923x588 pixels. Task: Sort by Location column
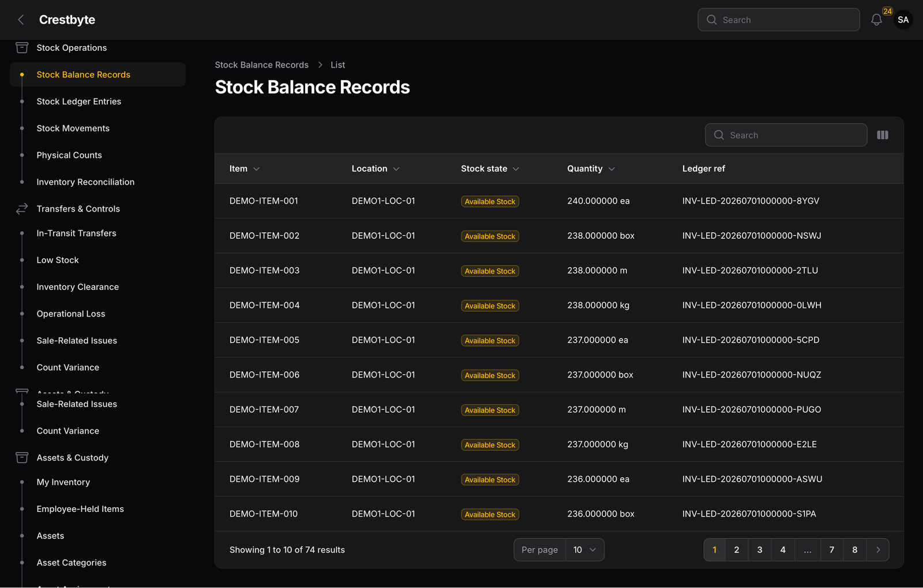[x=376, y=169]
